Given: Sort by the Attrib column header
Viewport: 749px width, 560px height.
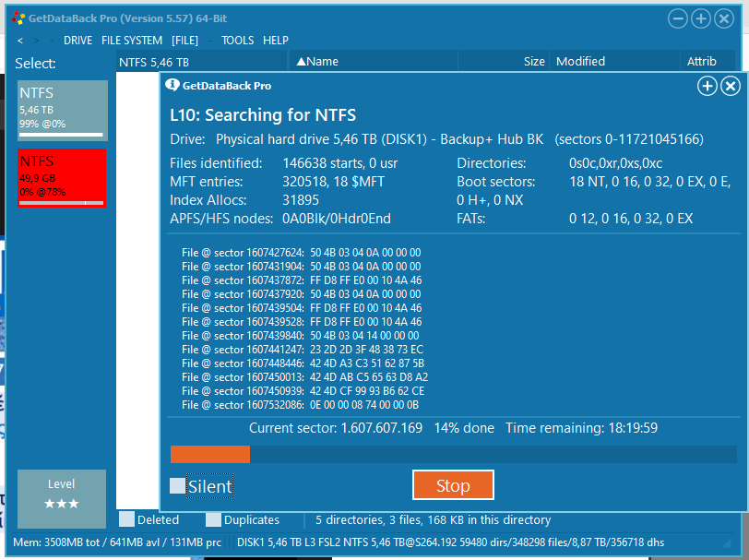Looking at the screenshot, I should tap(707, 61).
